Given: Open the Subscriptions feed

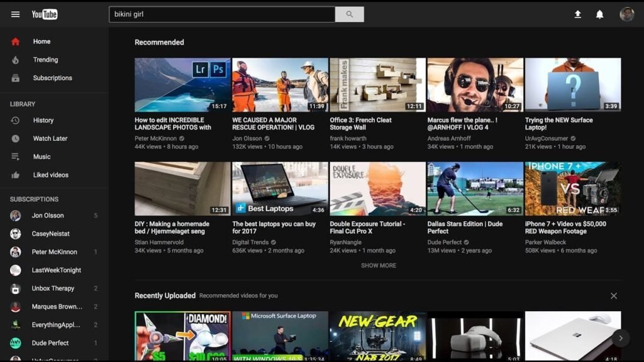Looking at the screenshot, I should (52, 78).
